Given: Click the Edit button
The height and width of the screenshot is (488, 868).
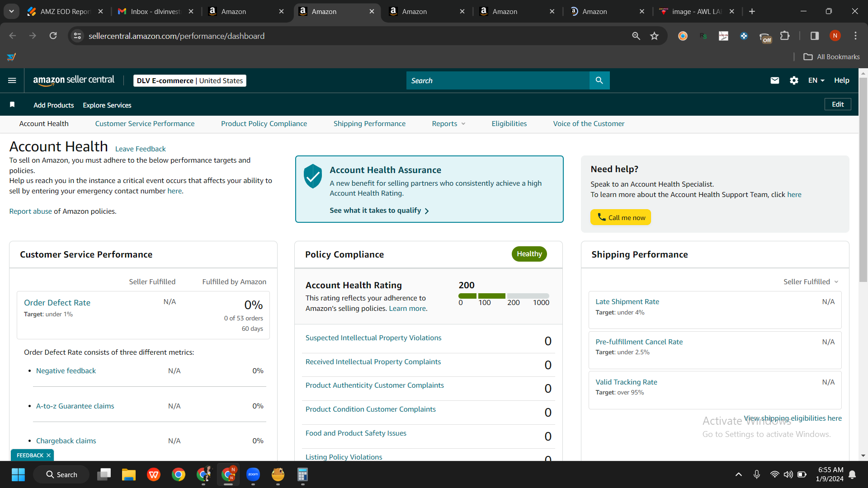Looking at the screenshot, I should click(838, 104).
